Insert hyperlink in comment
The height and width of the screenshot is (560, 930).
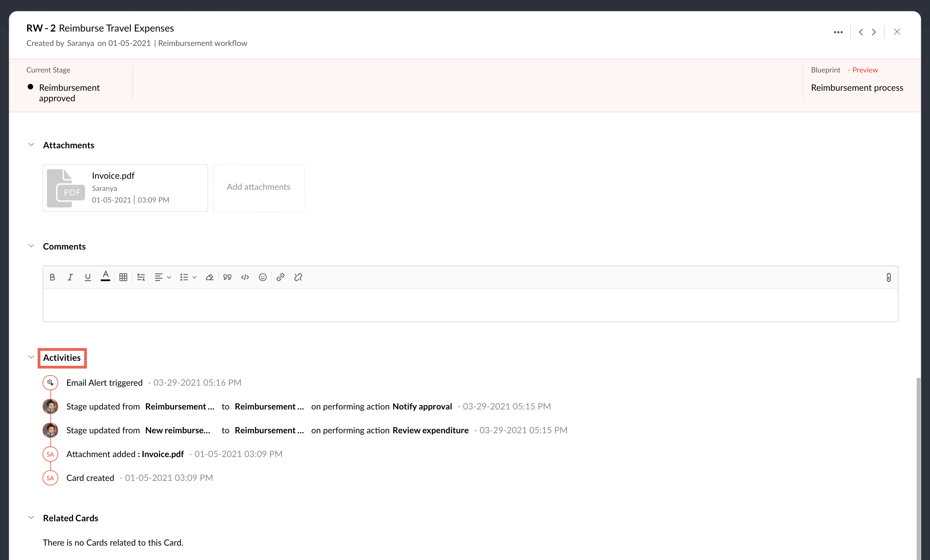pos(280,277)
